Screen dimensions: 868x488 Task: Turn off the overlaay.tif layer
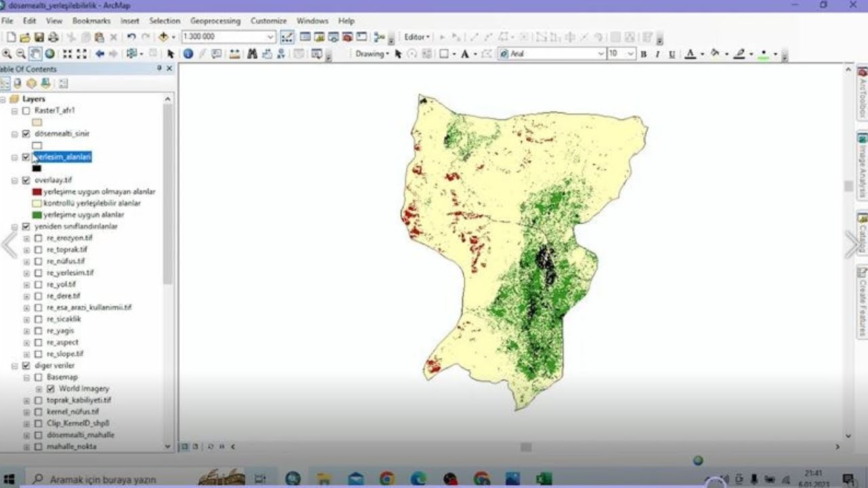tap(26, 180)
